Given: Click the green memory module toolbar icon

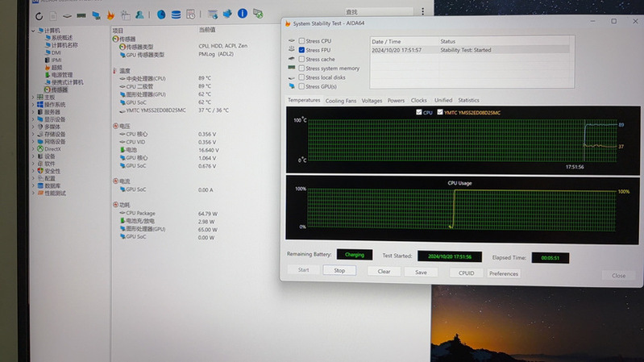Looking at the screenshot, I should click(x=81, y=15).
